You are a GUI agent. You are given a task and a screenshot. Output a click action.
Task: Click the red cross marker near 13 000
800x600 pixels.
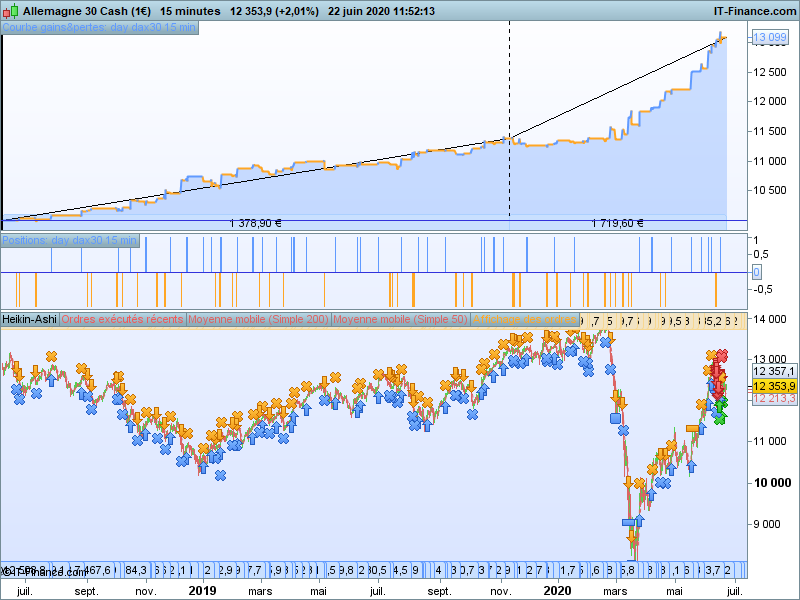click(722, 355)
